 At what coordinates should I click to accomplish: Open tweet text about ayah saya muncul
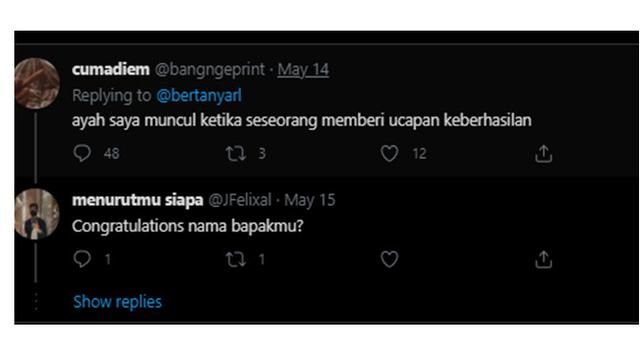pos(302,121)
